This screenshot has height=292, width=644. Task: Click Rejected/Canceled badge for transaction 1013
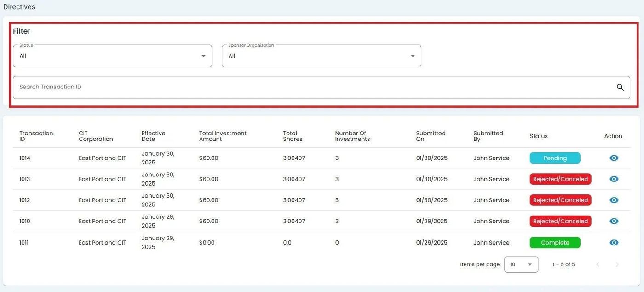(560, 179)
